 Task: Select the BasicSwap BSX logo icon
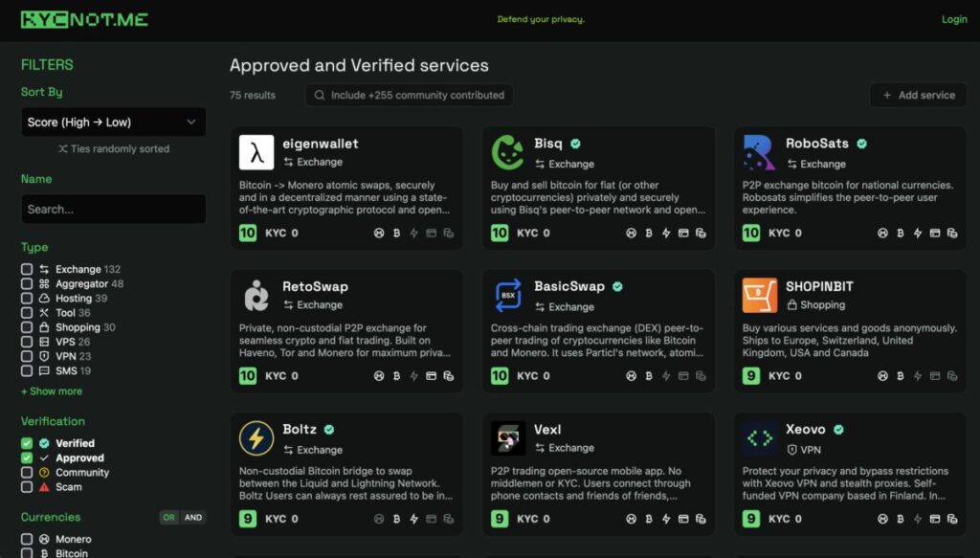[508, 296]
